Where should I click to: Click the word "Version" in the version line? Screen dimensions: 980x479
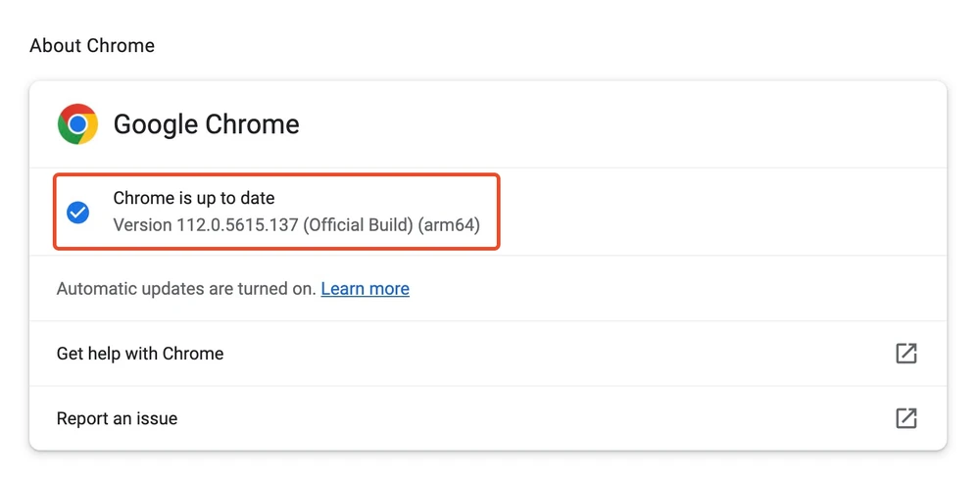142,225
